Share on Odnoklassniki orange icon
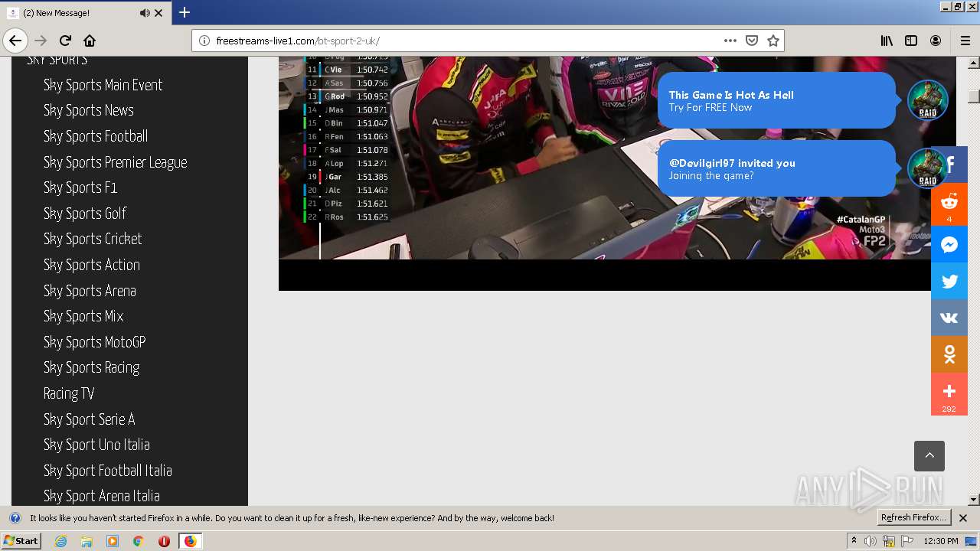980x551 pixels. [x=949, y=354]
